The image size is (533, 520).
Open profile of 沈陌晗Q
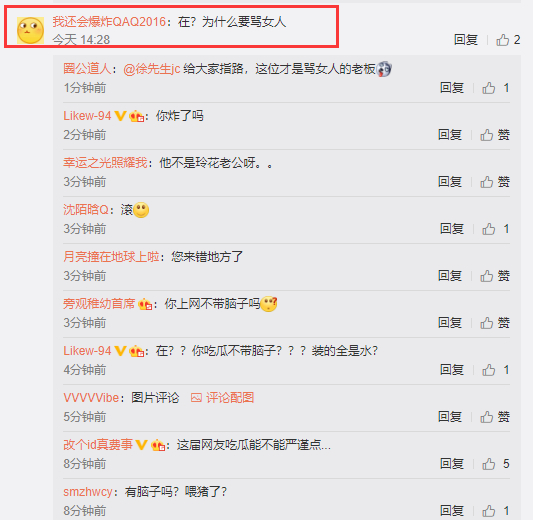point(86,210)
